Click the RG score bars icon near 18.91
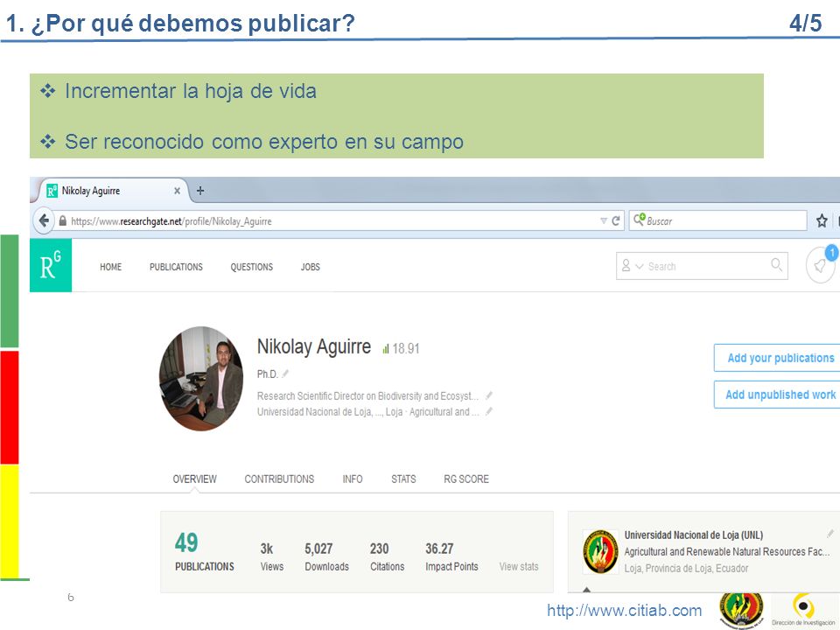Image resolution: width=840 pixels, height=630 pixels. 386,349
